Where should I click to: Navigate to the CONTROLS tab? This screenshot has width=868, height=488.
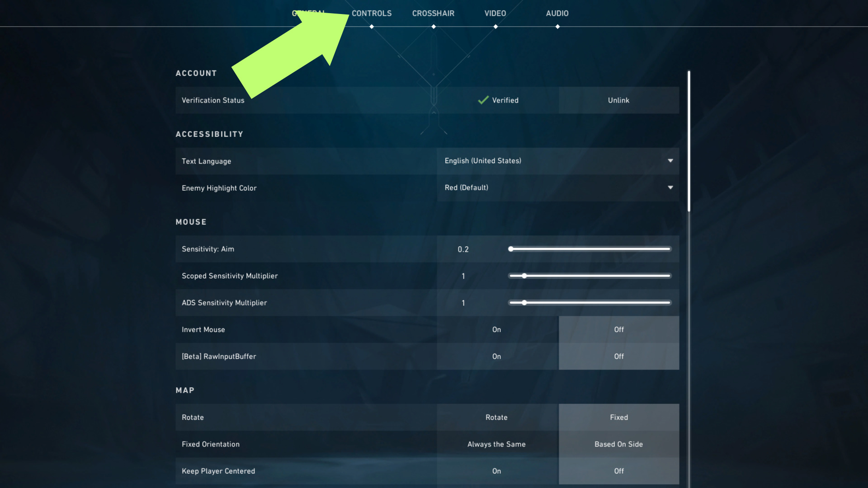pyautogui.click(x=372, y=13)
